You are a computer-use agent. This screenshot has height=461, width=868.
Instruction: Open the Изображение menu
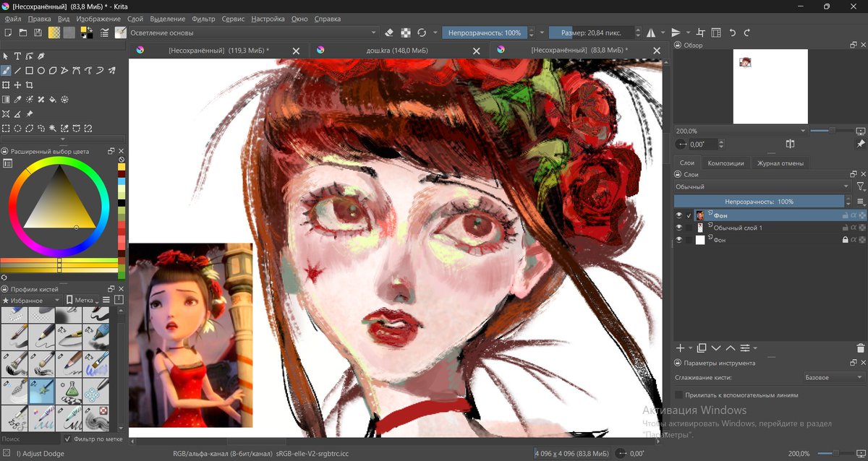tap(98, 19)
